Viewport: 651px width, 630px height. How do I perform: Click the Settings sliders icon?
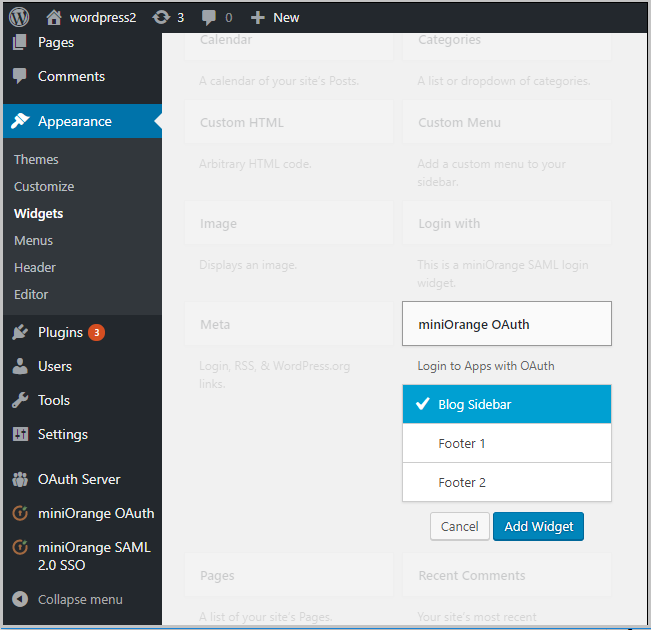[x=20, y=434]
